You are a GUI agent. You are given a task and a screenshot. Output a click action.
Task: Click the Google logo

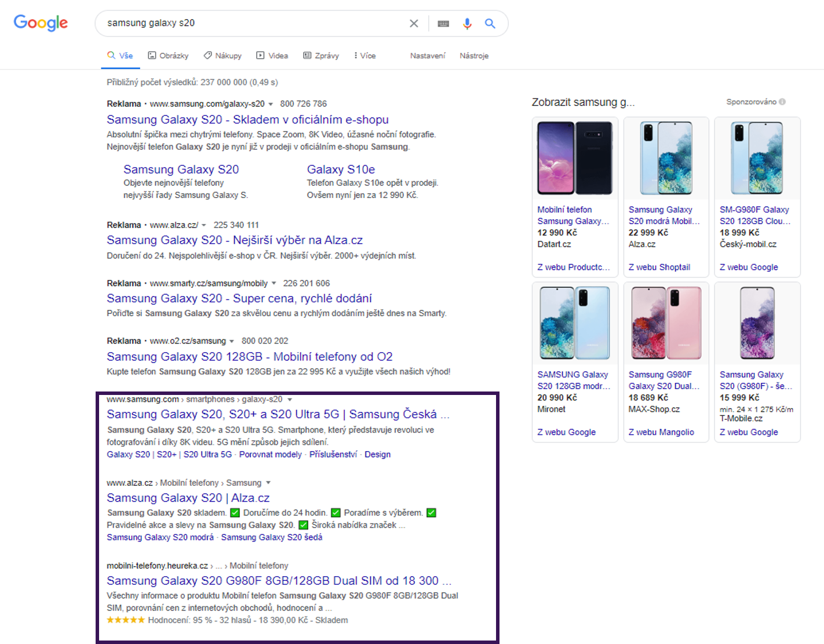click(41, 23)
